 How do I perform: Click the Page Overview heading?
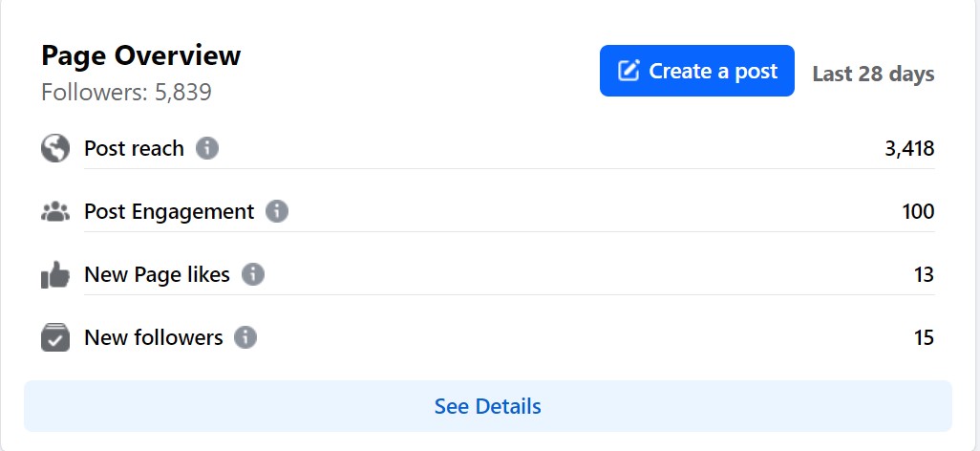[140, 55]
